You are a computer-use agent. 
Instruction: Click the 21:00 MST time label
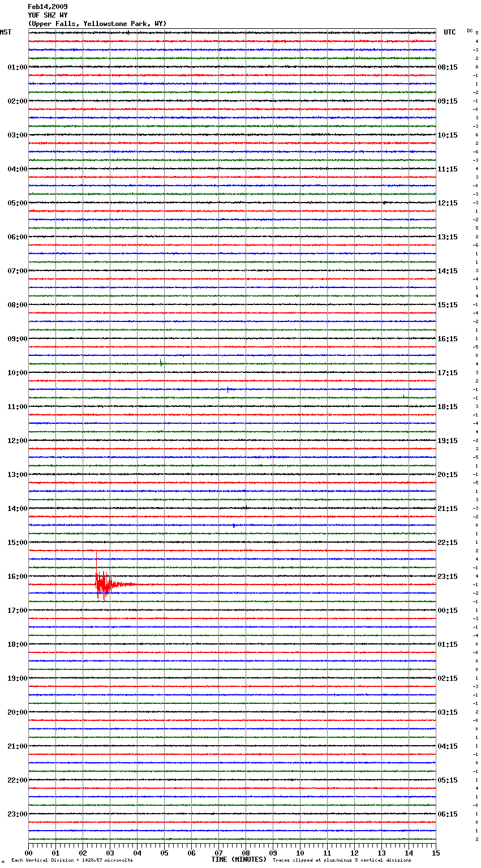click(17, 746)
